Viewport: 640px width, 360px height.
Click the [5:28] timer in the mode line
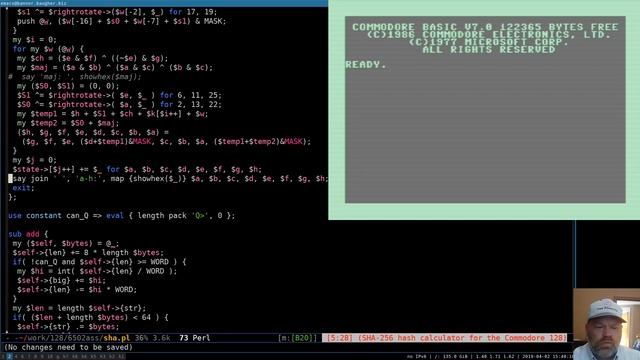[x=340, y=338]
